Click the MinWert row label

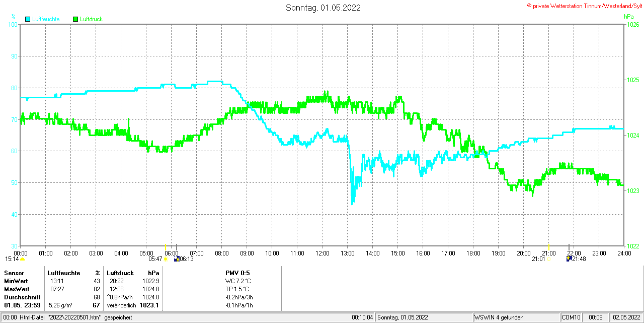(16, 281)
